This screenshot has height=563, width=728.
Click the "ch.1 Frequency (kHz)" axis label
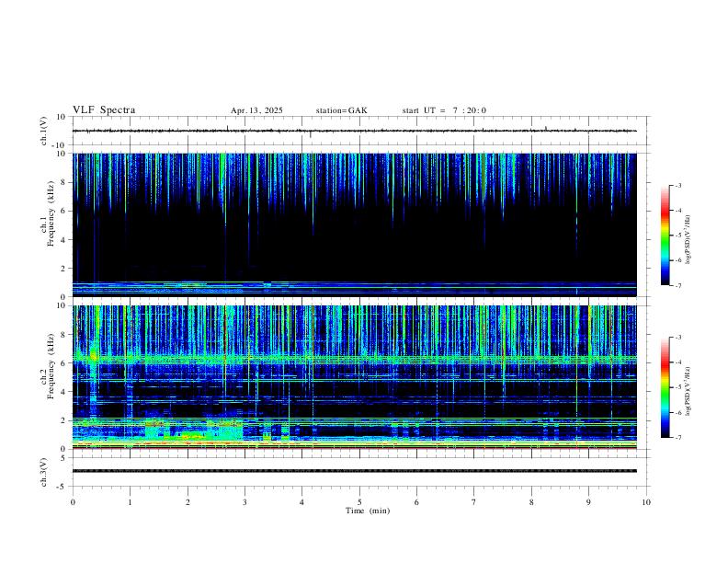point(48,213)
